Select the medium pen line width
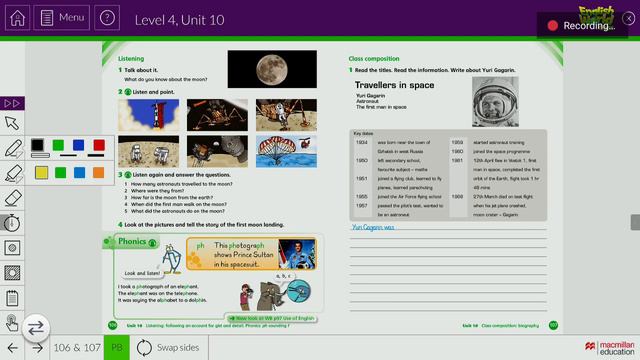This screenshot has width=640, height=360. coord(68,156)
